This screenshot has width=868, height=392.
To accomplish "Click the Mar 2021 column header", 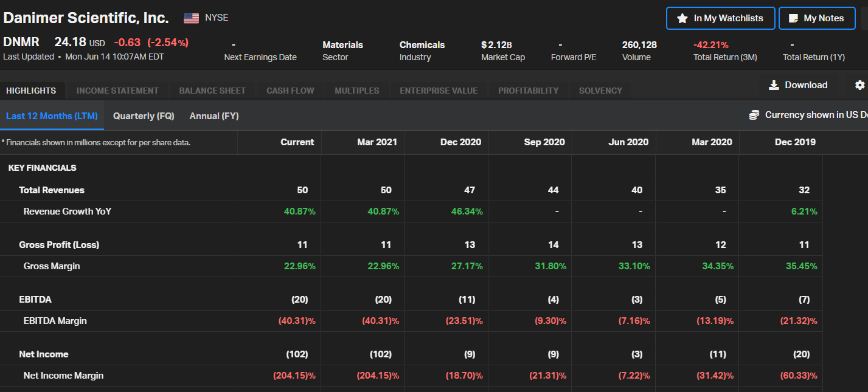I will [x=377, y=142].
